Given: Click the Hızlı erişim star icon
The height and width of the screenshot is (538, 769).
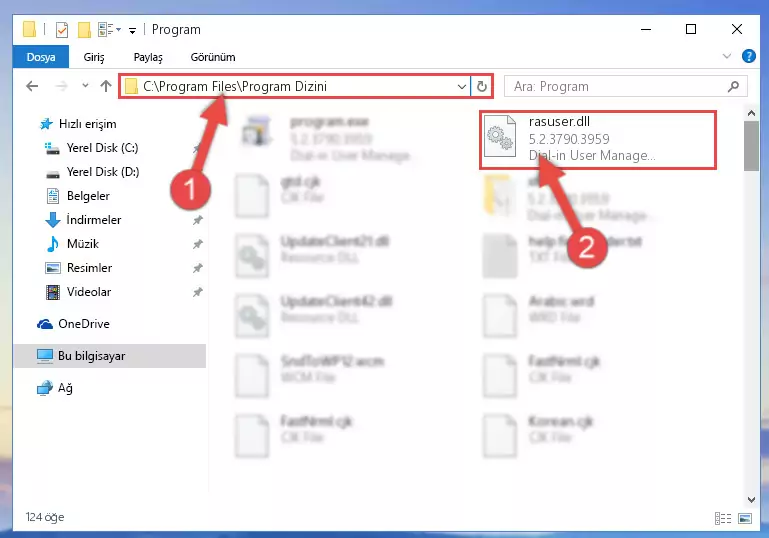Looking at the screenshot, I should [46, 124].
